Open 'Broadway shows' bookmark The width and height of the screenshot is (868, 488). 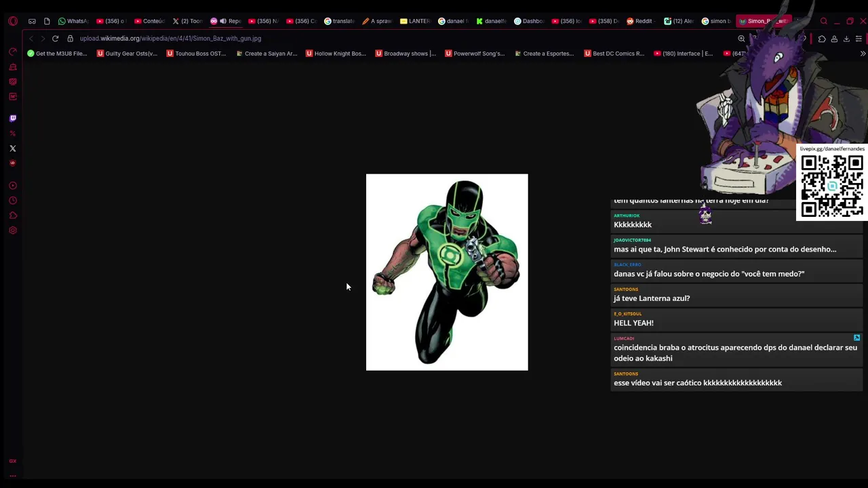tap(406, 54)
